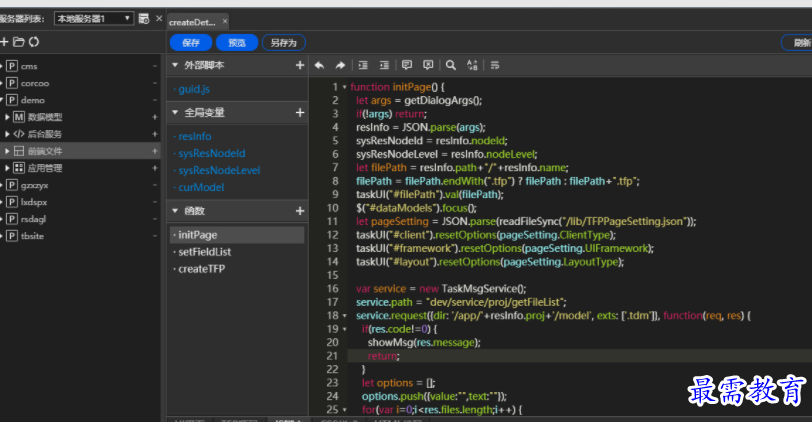This screenshot has height=422, width=812.
Task: Add a new external script
Action: tap(300, 65)
